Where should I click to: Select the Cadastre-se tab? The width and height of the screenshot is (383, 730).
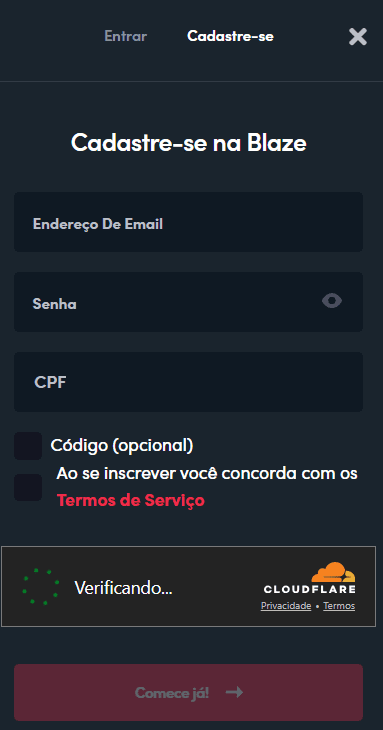pyautogui.click(x=230, y=36)
